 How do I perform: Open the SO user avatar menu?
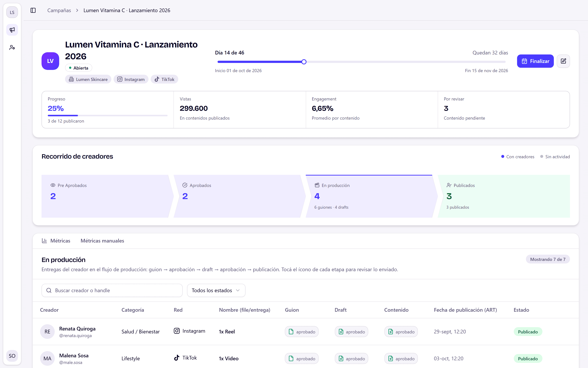12,356
